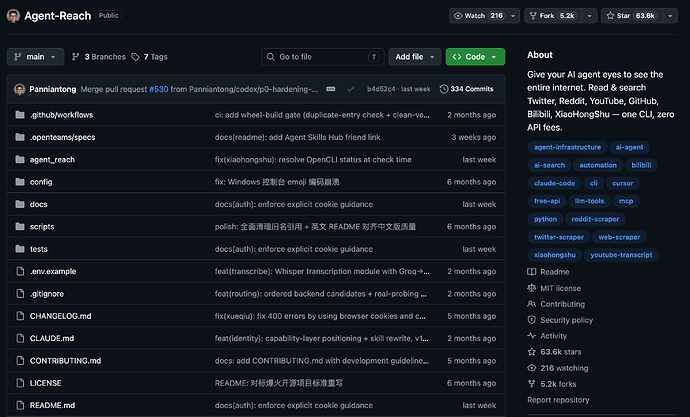This screenshot has width=690, height=417.
Task: Click the Panniantong commit author avatar
Action: pyautogui.click(x=19, y=89)
